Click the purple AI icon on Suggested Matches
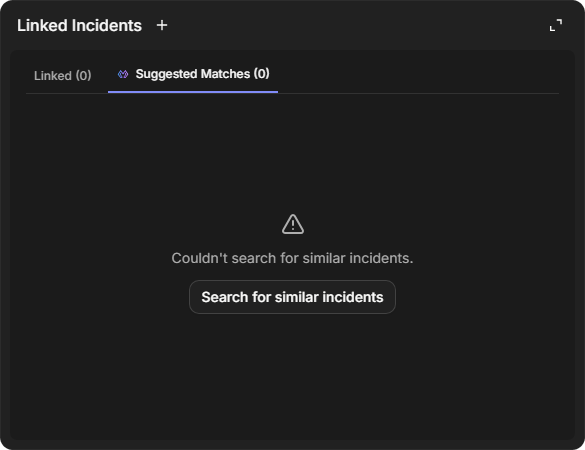 (123, 74)
